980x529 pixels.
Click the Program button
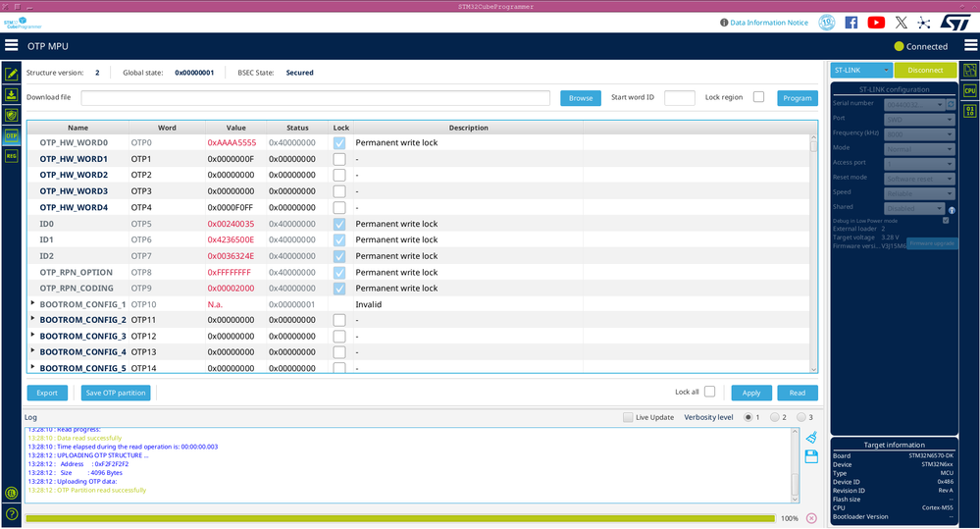(798, 98)
